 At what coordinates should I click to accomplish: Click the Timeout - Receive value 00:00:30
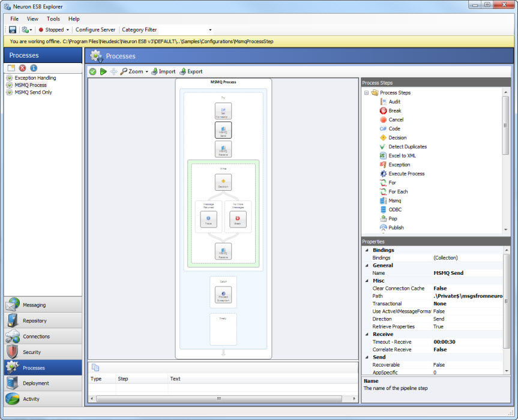pyautogui.click(x=468, y=342)
